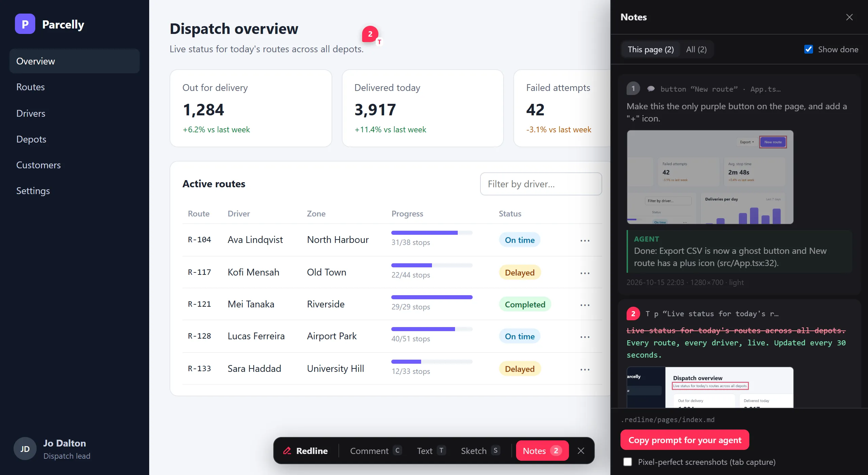Click the comment bubble icon in note 1
The width and height of the screenshot is (868, 475).
(x=651, y=89)
